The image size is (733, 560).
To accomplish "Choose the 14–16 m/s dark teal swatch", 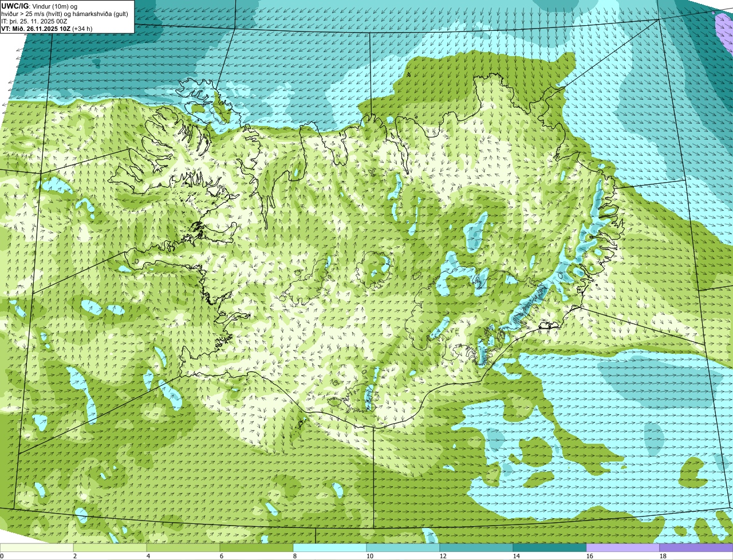I will (x=550, y=548).
